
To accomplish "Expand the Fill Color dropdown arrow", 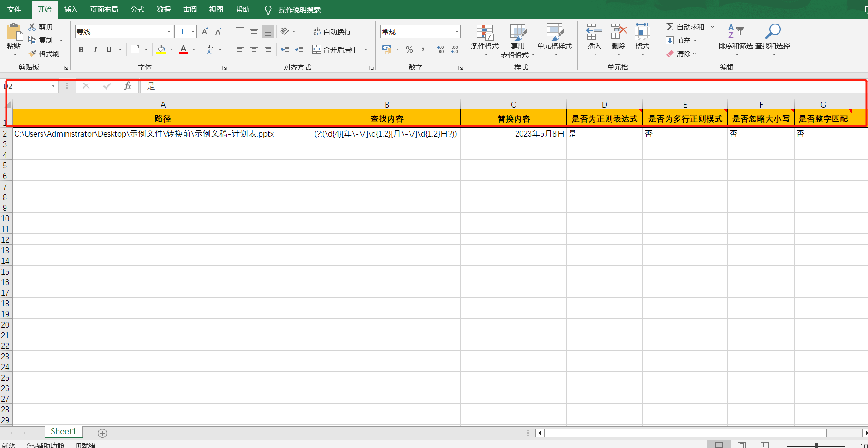I will click(171, 49).
